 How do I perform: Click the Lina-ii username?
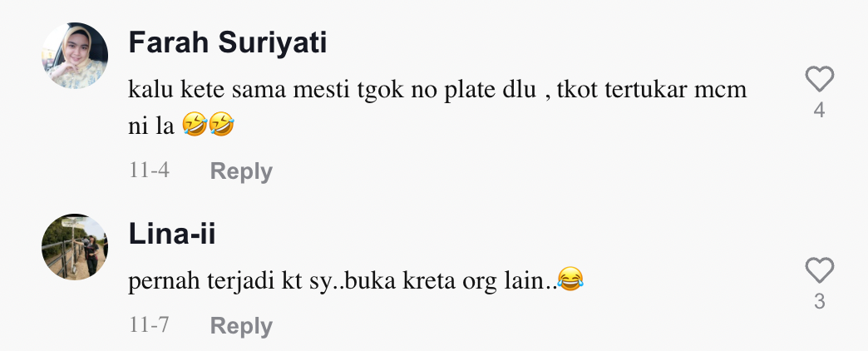click(x=171, y=234)
